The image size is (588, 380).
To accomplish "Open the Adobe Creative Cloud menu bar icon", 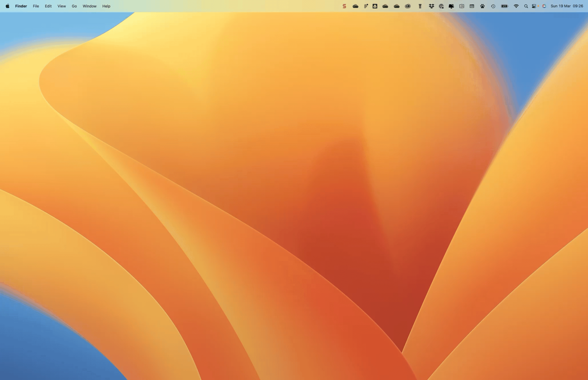I will 408,6.
